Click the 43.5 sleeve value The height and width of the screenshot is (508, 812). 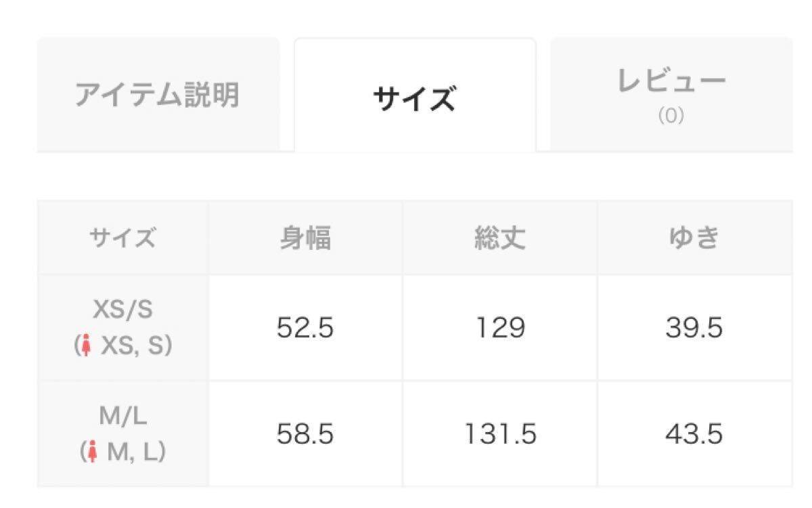click(x=694, y=434)
